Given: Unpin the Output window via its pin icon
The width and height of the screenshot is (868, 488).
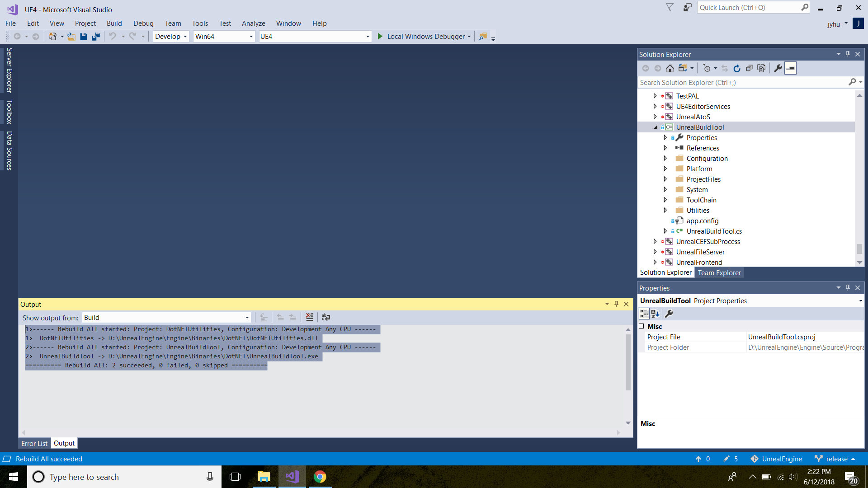Looking at the screenshot, I should coord(616,304).
